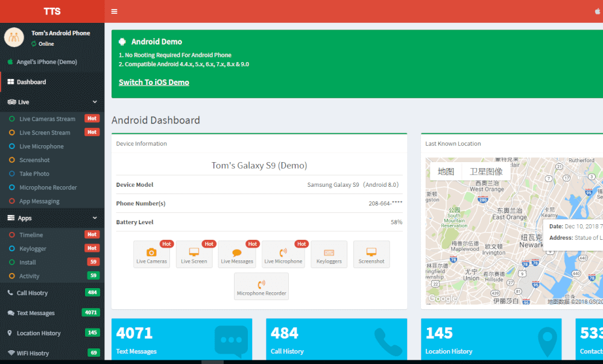Click the Tom's Galaxy S9 (Demo) title
Viewport: 603px width, 364px height.
tap(259, 166)
